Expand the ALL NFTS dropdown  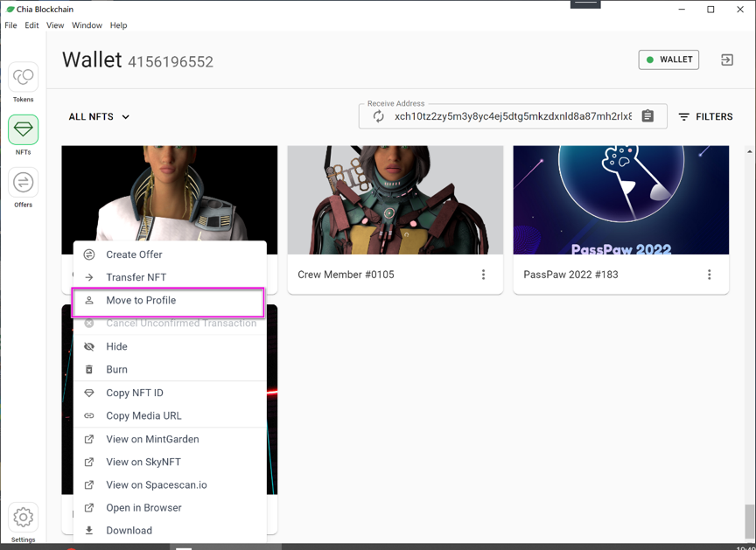tap(99, 116)
